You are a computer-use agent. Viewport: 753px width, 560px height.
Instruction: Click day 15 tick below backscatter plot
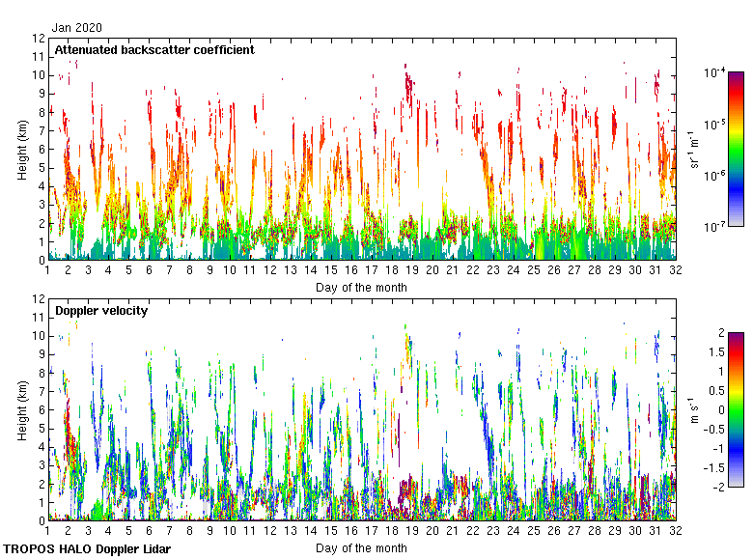(x=331, y=272)
